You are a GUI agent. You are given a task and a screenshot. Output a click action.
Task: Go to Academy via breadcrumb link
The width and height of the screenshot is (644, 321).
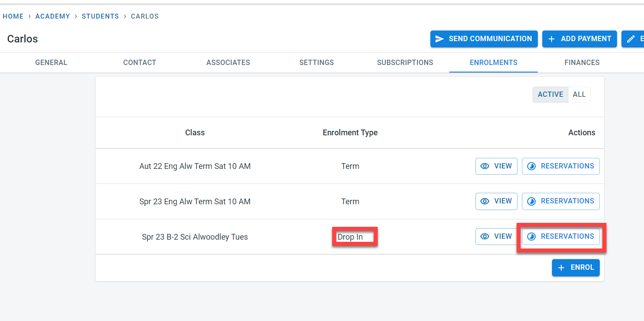coord(53,16)
